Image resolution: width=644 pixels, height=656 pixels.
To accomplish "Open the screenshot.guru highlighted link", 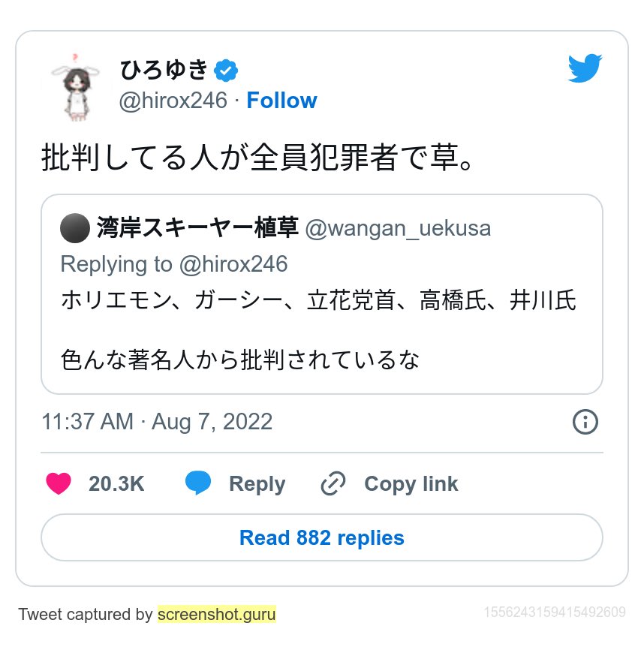I will (x=217, y=614).
